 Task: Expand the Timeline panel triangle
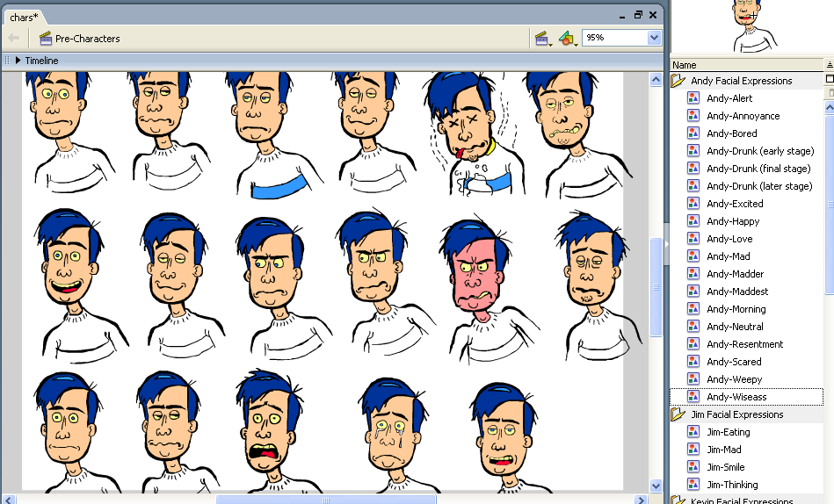[x=18, y=60]
